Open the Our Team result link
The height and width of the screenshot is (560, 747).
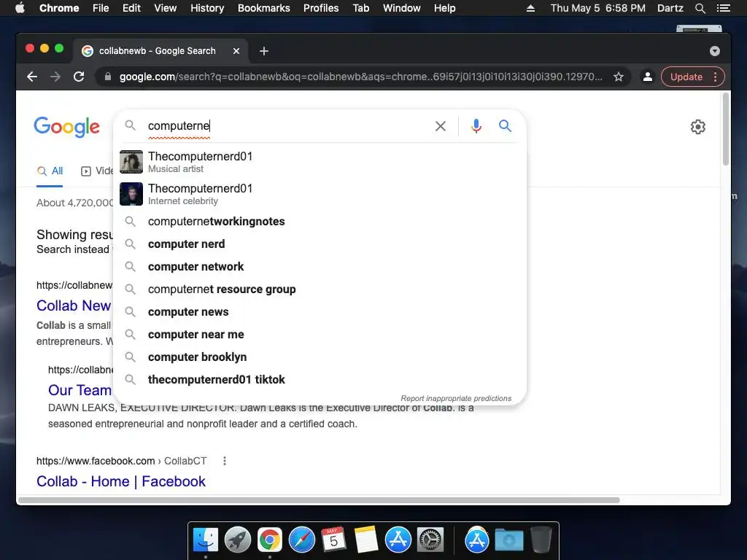coord(80,390)
